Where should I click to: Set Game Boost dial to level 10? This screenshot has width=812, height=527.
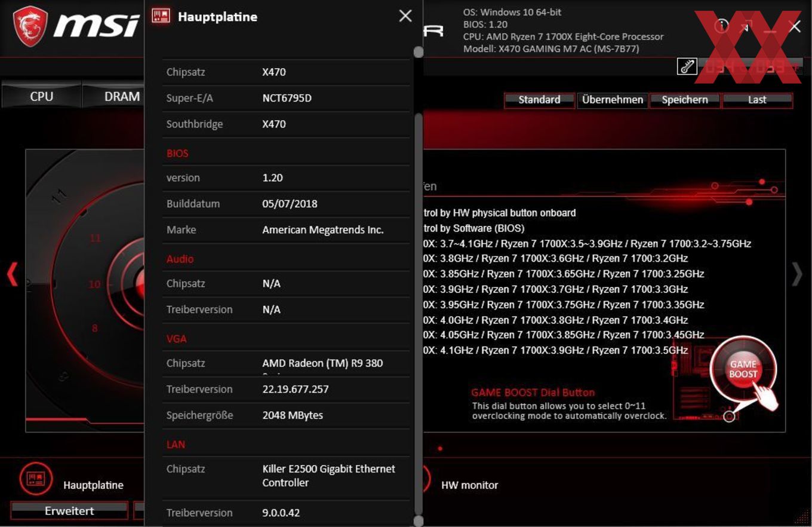(94, 284)
